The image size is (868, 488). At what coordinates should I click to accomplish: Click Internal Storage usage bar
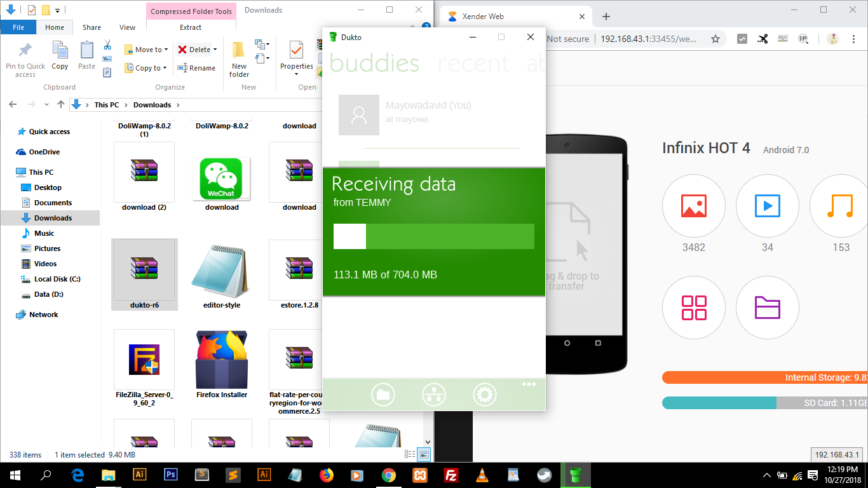point(765,377)
